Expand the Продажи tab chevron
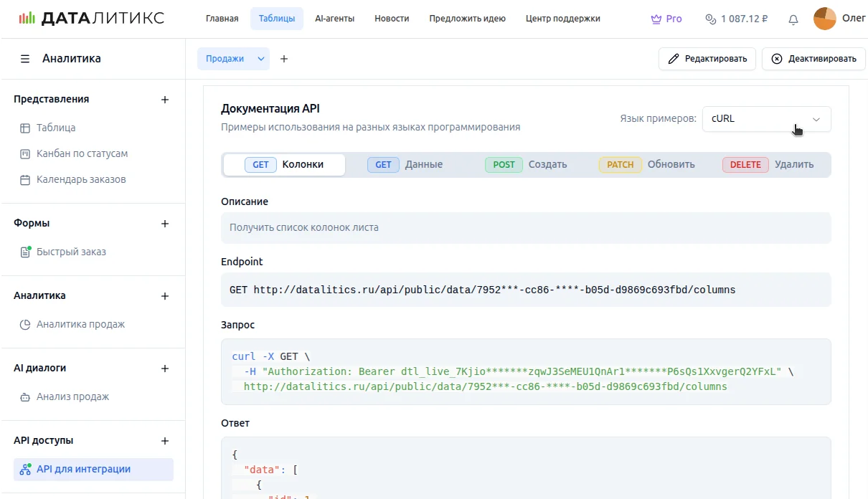The image size is (868, 499). pos(261,59)
